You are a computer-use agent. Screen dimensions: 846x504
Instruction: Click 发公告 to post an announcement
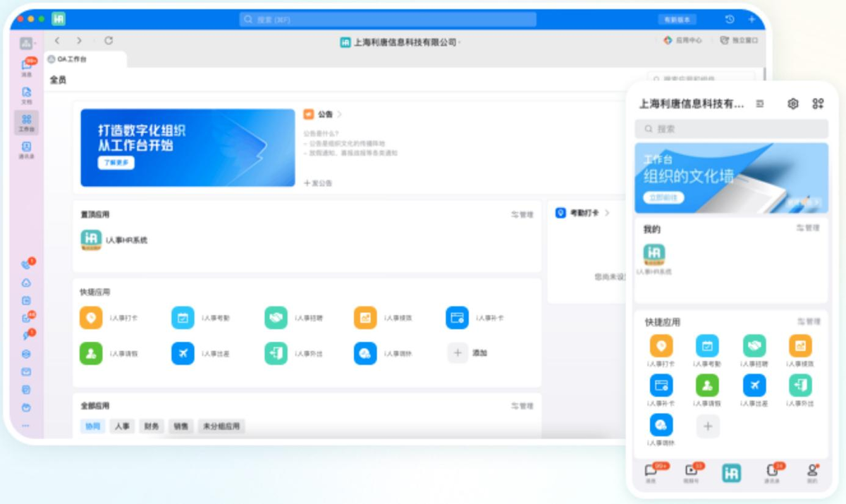(318, 183)
